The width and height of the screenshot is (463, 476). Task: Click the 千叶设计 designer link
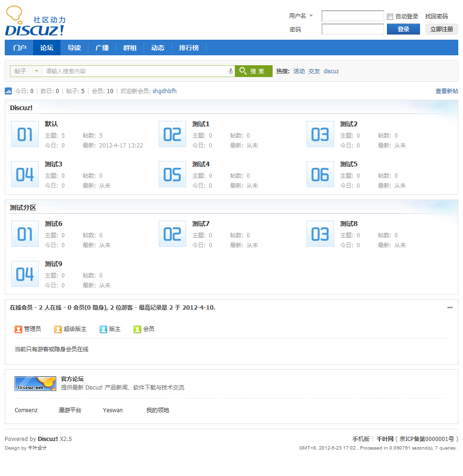click(x=37, y=448)
